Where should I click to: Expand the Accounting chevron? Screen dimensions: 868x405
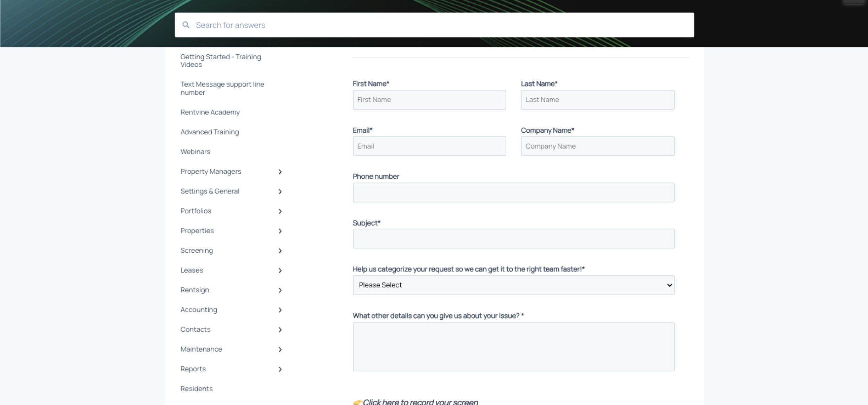tap(280, 310)
